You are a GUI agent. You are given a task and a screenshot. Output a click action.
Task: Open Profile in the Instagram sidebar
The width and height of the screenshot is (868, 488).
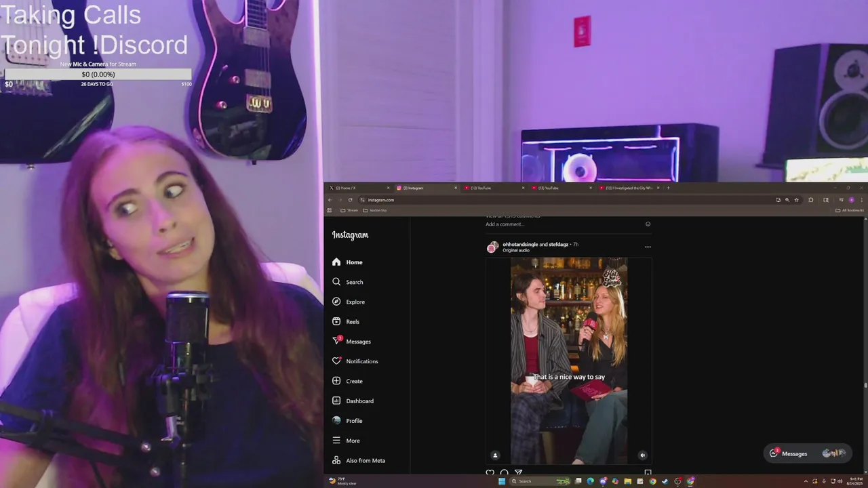[x=347, y=421]
